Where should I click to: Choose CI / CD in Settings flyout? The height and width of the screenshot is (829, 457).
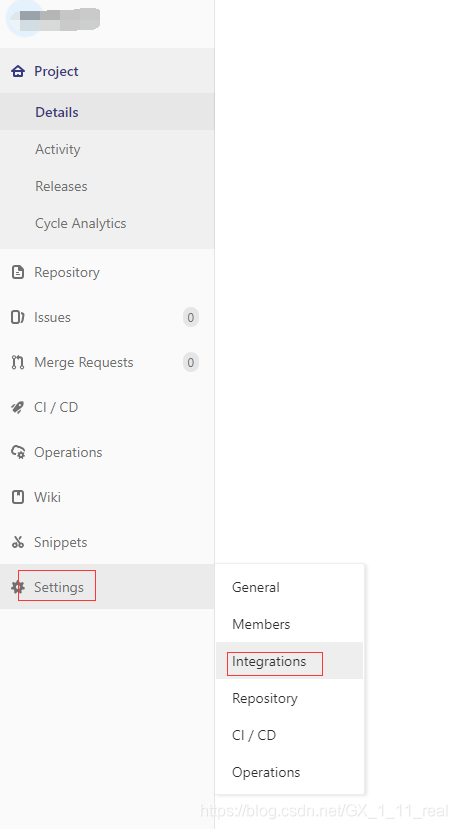[254, 735]
